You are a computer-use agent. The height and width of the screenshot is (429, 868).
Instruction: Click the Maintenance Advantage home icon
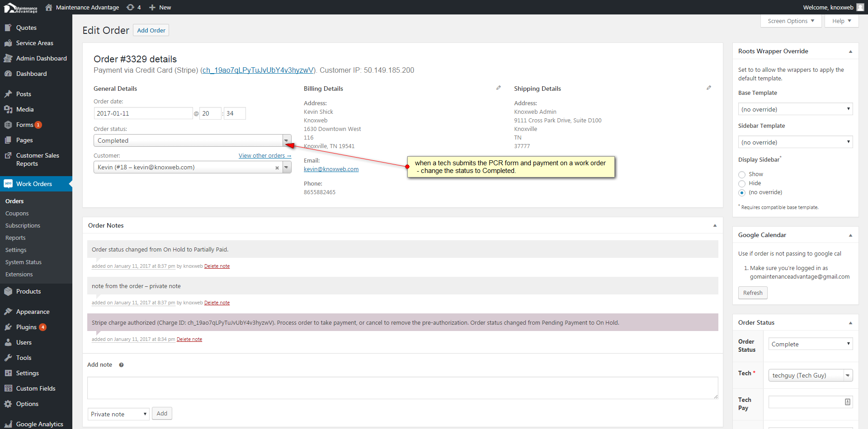(49, 7)
